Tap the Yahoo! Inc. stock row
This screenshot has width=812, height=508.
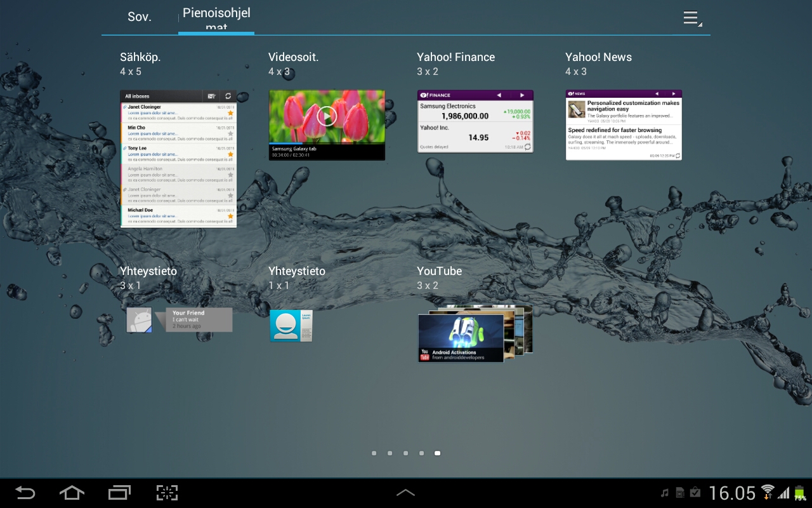[475, 133]
